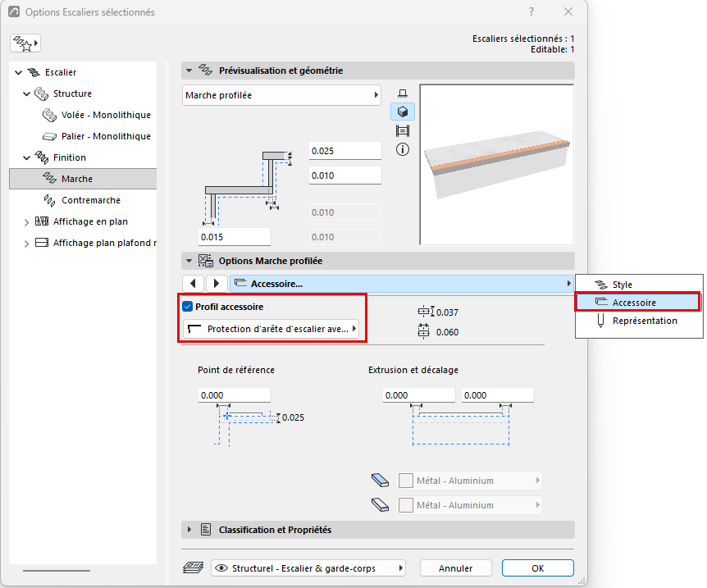Click the layer icon beside Structurel dropdown
Viewport: 707px width, 588px height.
(193, 567)
